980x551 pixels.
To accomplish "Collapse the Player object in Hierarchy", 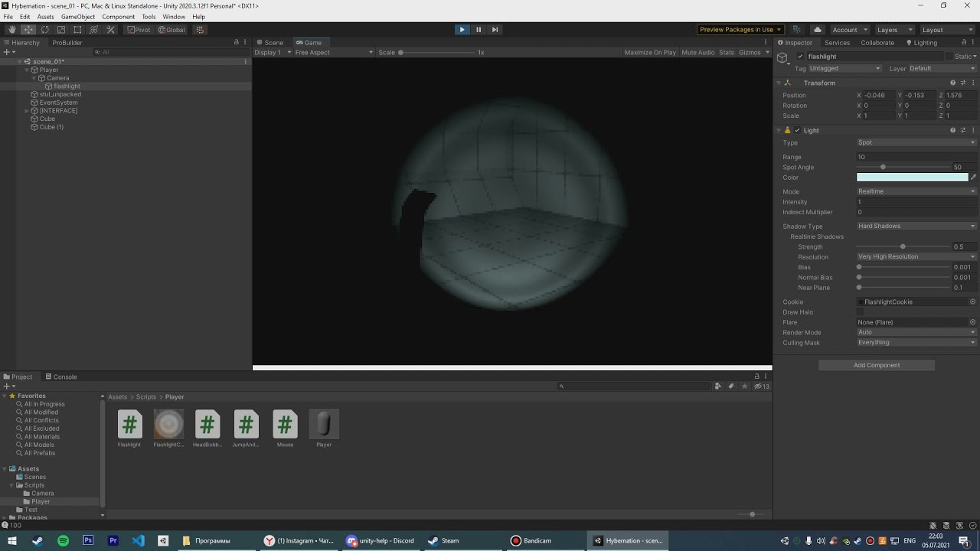I will coord(26,70).
